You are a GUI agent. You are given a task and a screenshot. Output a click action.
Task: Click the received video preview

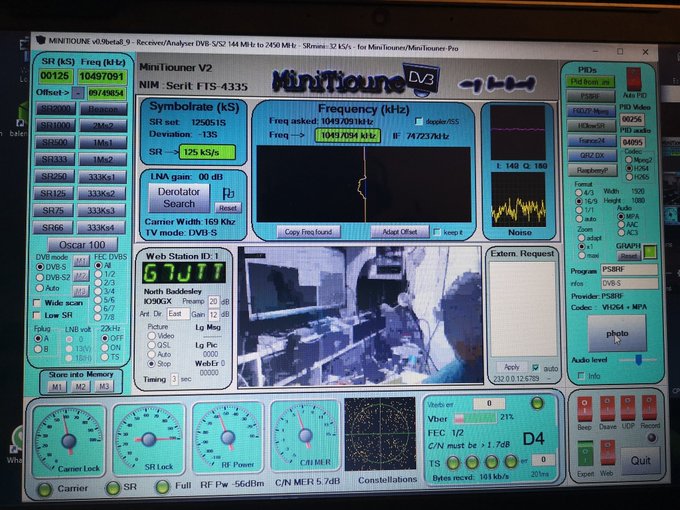click(x=360, y=315)
